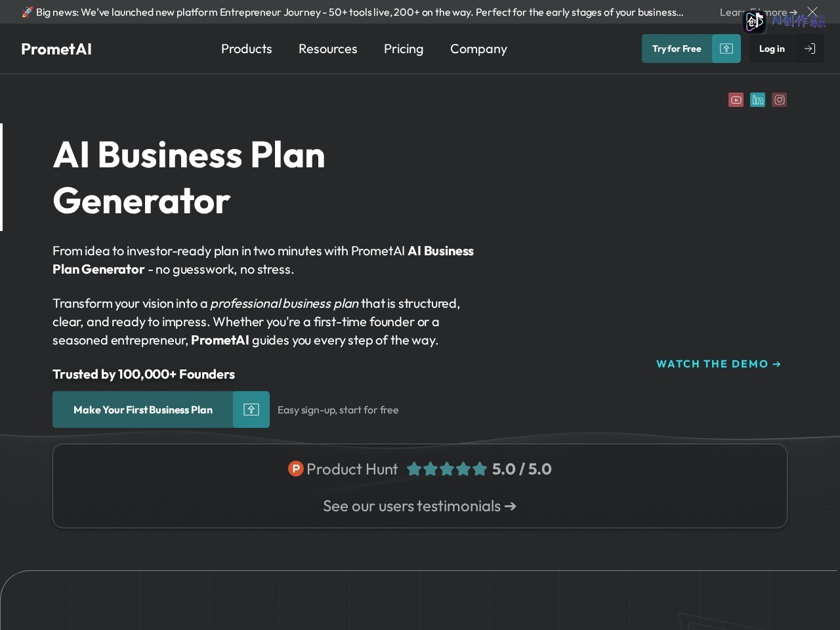Viewport: 840px width, 630px height.
Task: Click the AI创作 floating overlay icon
Action: (x=755, y=22)
